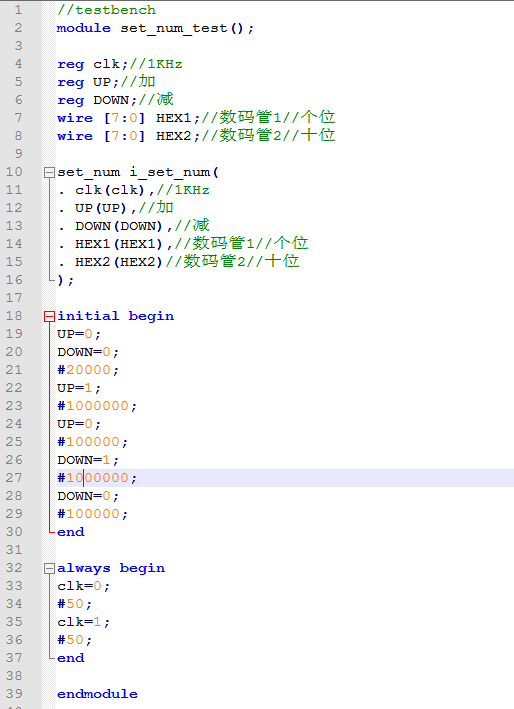Click DOWN=0; on line 28
The height and width of the screenshot is (709, 514).
(88, 496)
